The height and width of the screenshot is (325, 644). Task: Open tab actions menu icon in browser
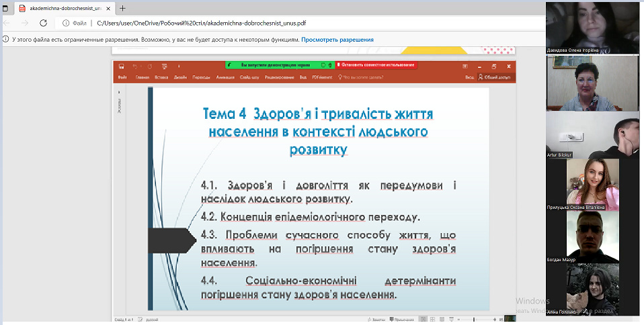point(5,8)
